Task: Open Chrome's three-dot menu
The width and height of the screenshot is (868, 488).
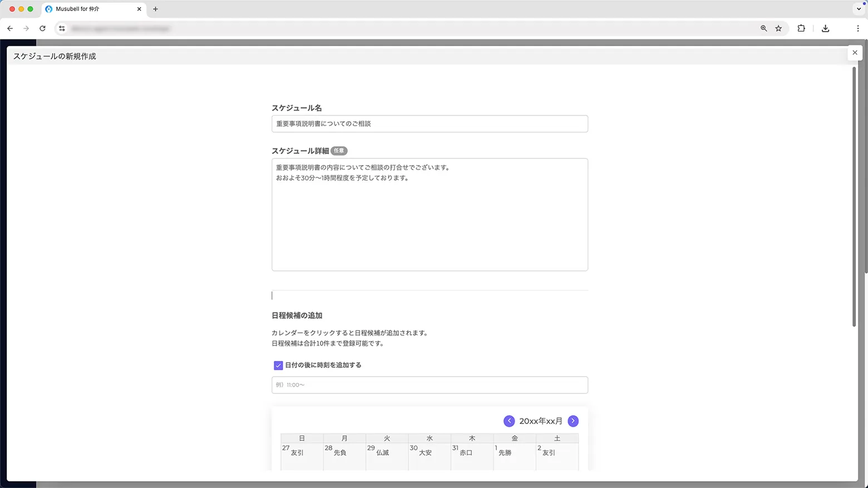Action: click(859, 28)
